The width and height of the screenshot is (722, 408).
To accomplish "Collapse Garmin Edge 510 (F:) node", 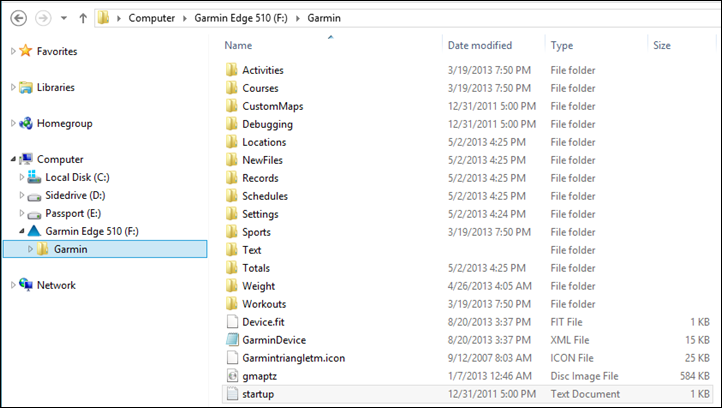I will [21, 231].
